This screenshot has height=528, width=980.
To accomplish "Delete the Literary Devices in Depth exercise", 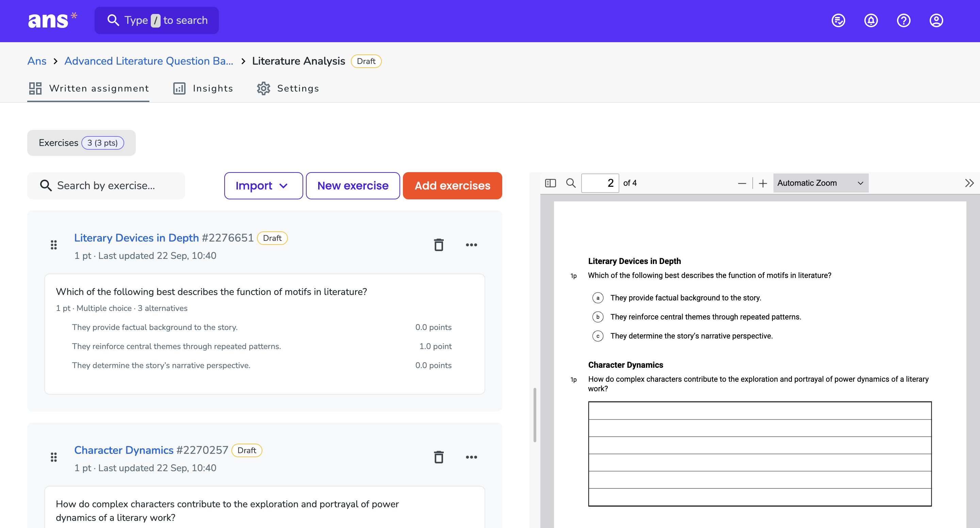I will [x=439, y=245].
